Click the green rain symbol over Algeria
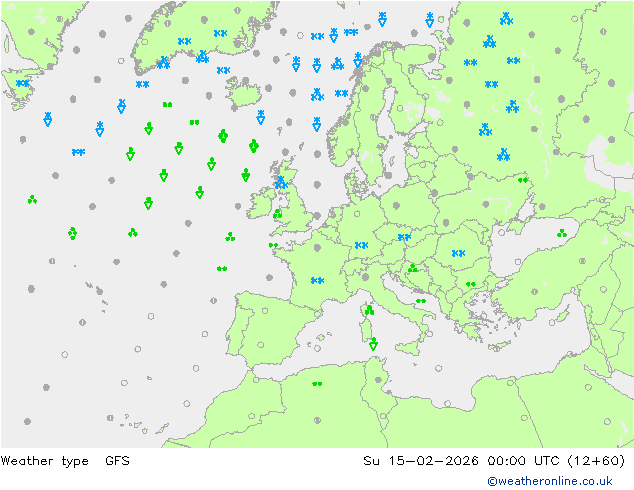634x490 pixels. pos(317,384)
